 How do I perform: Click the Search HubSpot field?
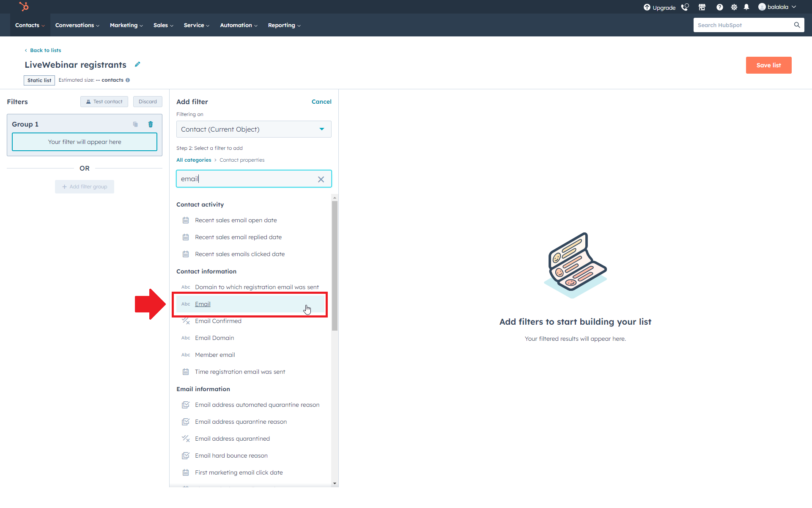[743, 25]
